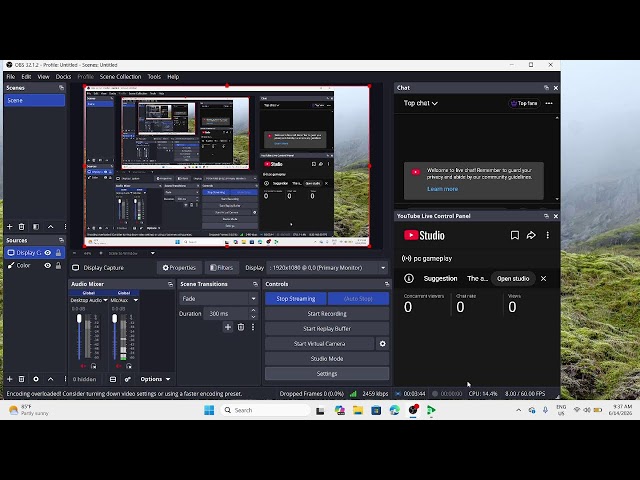
Task: Open the Scene Collection menu
Action: [x=120, y=77]
